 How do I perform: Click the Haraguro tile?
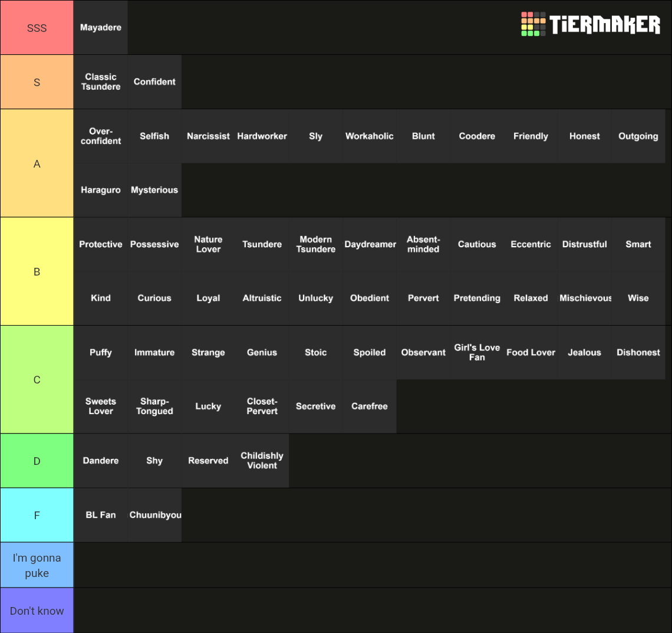point(101,190)
